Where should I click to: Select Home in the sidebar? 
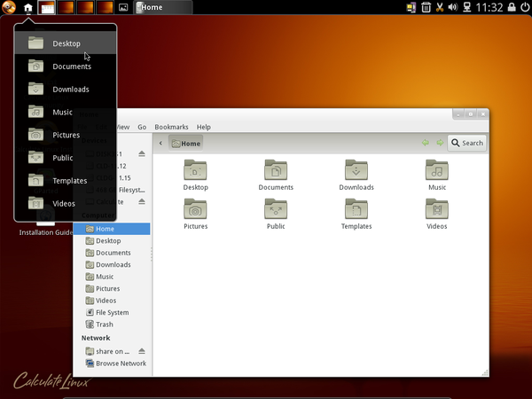point(112,229)
